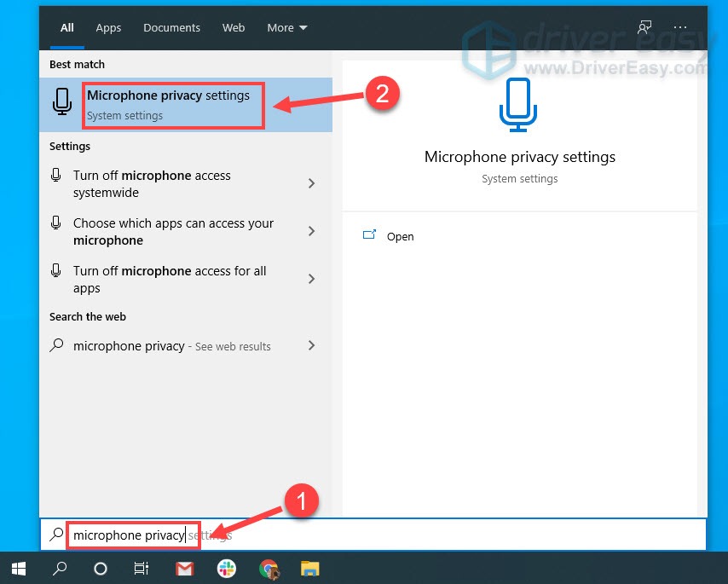Open Slack from the taskbar
Image resolution: width=728 pixels, height=584 pixels.
(227, 569)
